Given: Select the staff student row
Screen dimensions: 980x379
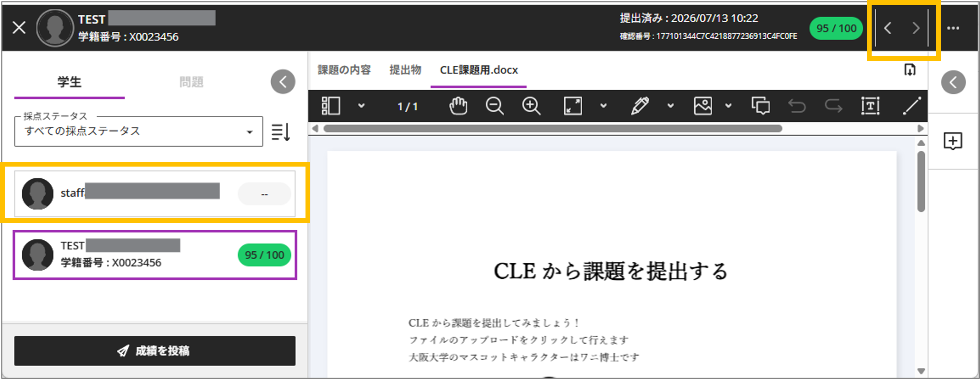Looking at the screenshot, I should (154, 193).
